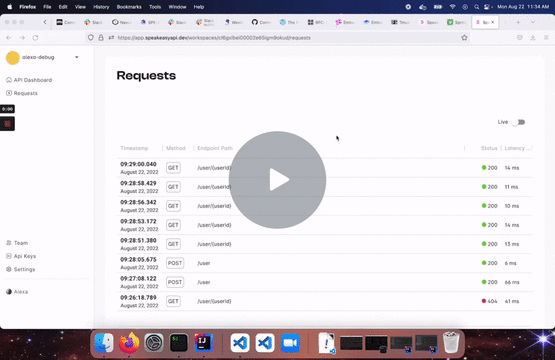Sort by Timestamp column header
This screenshot has width=555, height=360.
[134, 148]
